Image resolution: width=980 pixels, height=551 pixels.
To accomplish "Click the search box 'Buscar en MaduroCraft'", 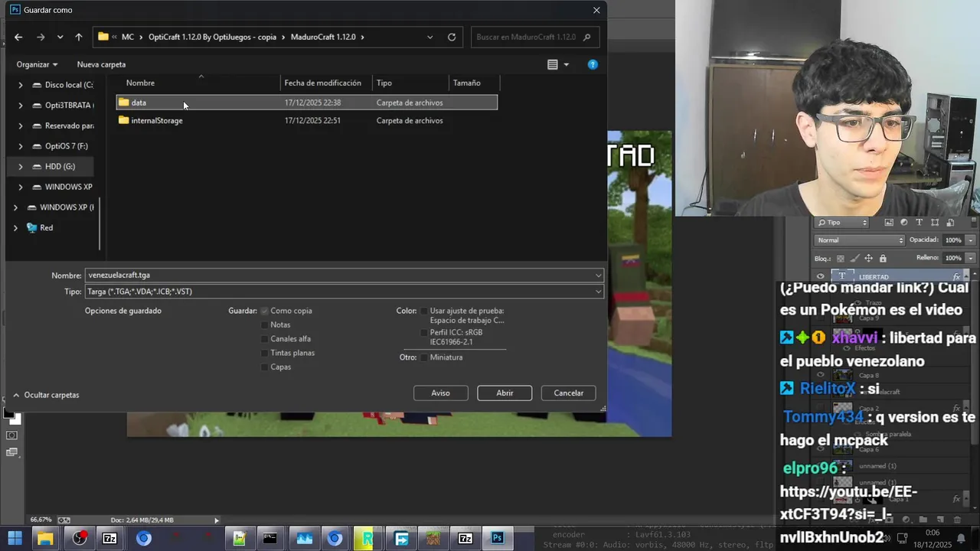I will point(535,37).
